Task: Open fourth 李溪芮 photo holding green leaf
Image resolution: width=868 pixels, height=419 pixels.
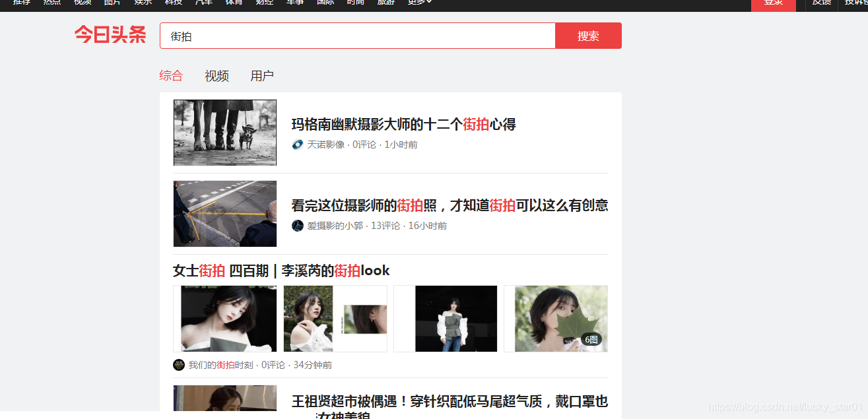Action: 556,319
